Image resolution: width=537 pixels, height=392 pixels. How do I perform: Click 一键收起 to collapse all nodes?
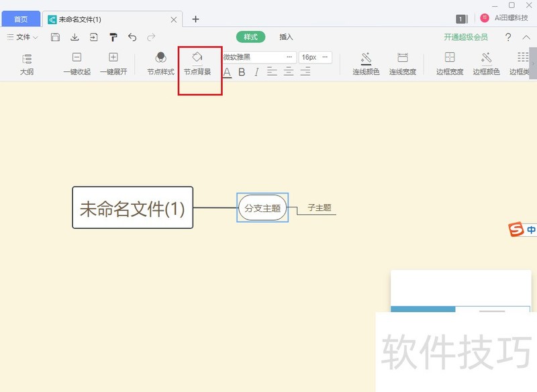point(77,64)
